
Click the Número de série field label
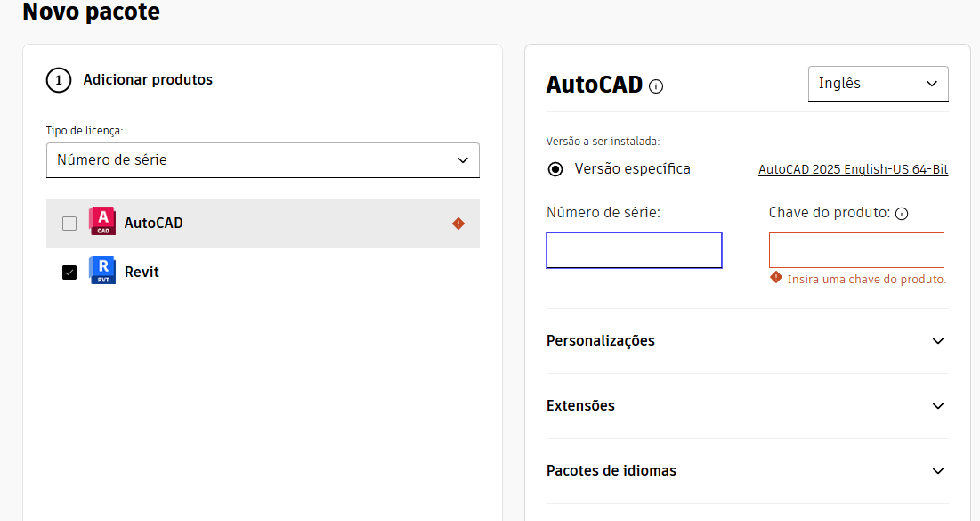(603, 213)
